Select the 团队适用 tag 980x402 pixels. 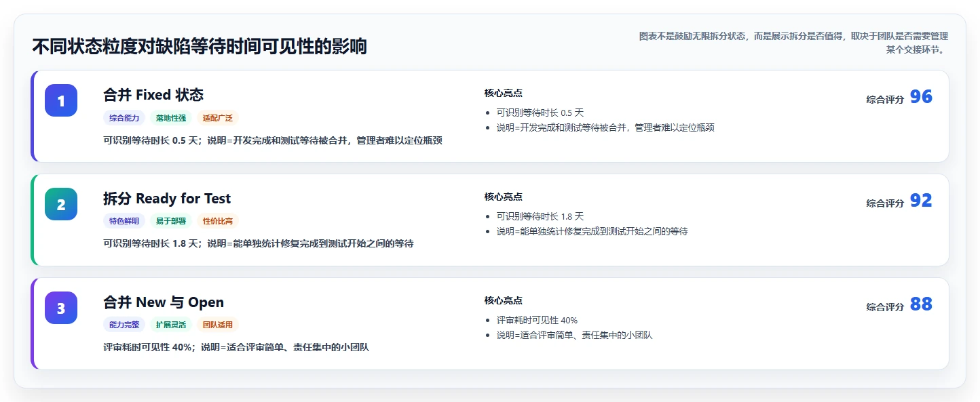(218, 325)
